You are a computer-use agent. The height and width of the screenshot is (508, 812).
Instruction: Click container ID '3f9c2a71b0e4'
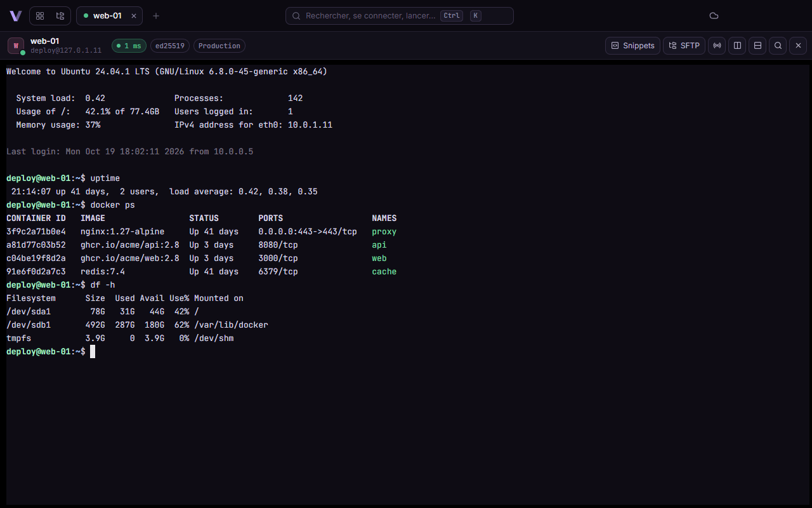tap(36, 232)
